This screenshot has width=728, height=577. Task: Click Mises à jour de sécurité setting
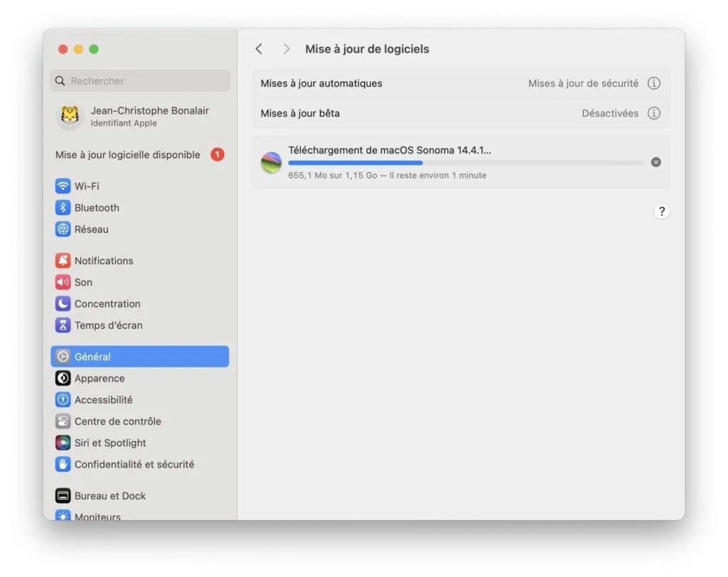(583, 83)
